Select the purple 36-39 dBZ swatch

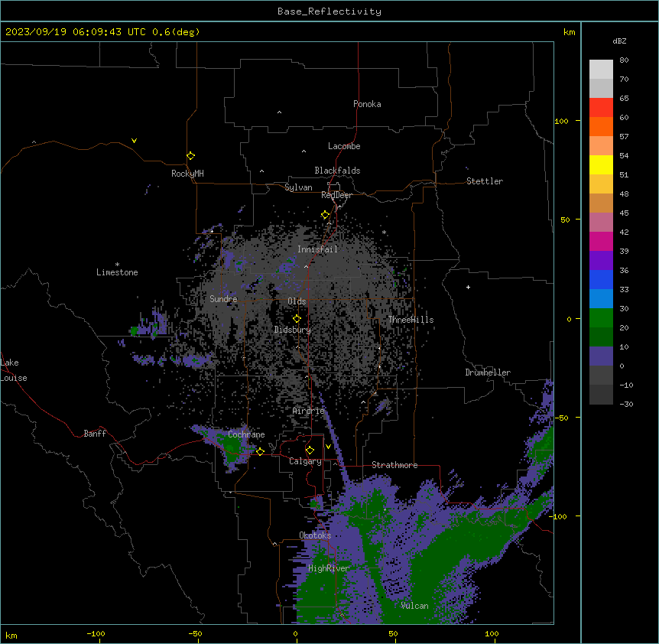click(601, 261)
